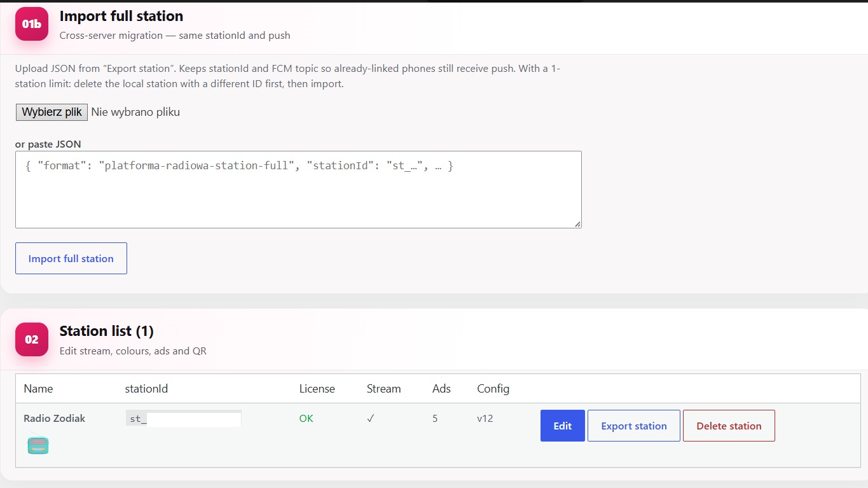Click the textarea resize handle corner

[577, 224]
